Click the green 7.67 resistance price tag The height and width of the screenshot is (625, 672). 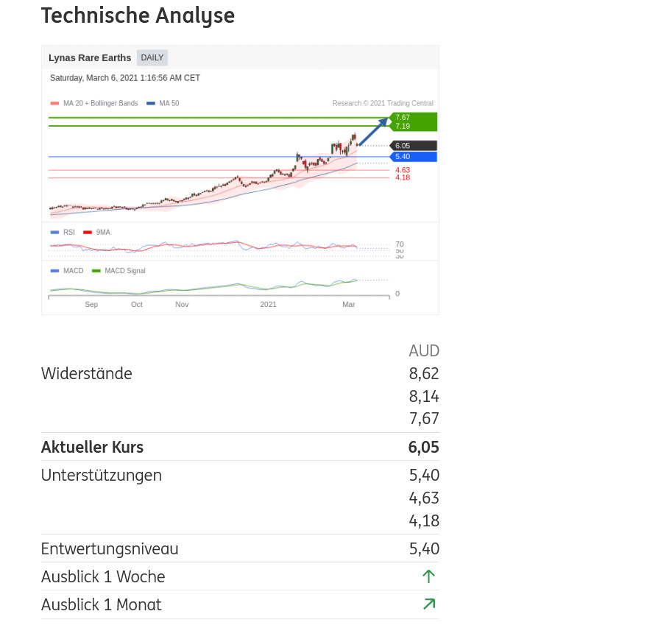414,118
